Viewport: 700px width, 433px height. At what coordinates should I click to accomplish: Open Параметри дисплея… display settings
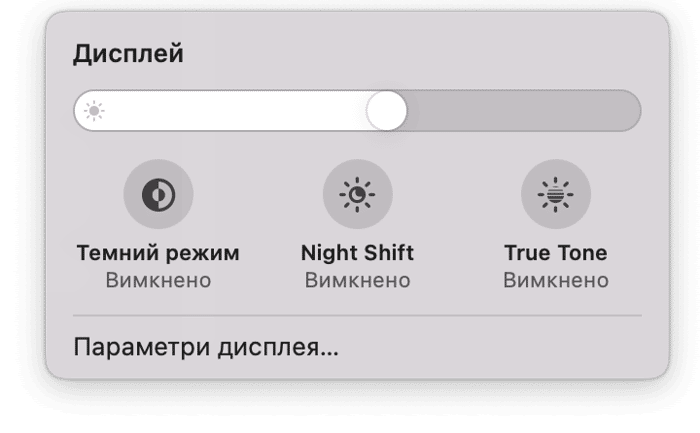point(206,347)
